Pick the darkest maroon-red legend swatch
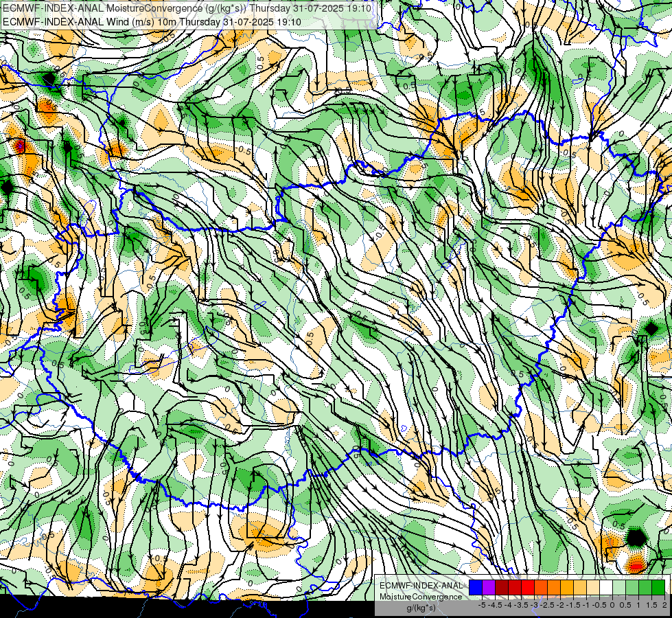This screenshot has height=618, width=672. point(502,587)
